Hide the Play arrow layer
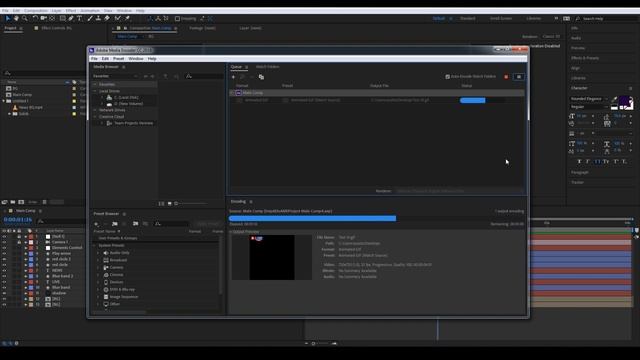Screen dimensions: 640x360 4,253
